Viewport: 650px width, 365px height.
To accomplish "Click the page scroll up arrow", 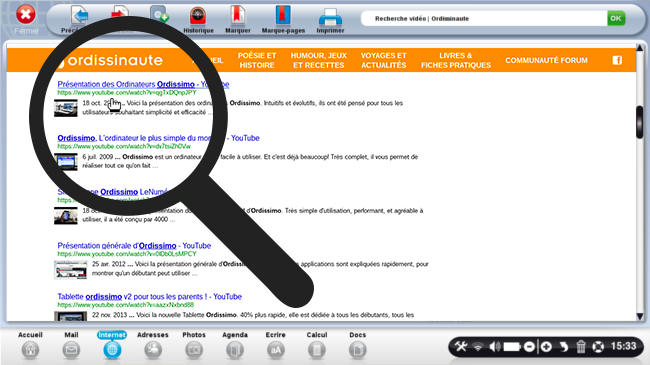I will tap(640, 48).
